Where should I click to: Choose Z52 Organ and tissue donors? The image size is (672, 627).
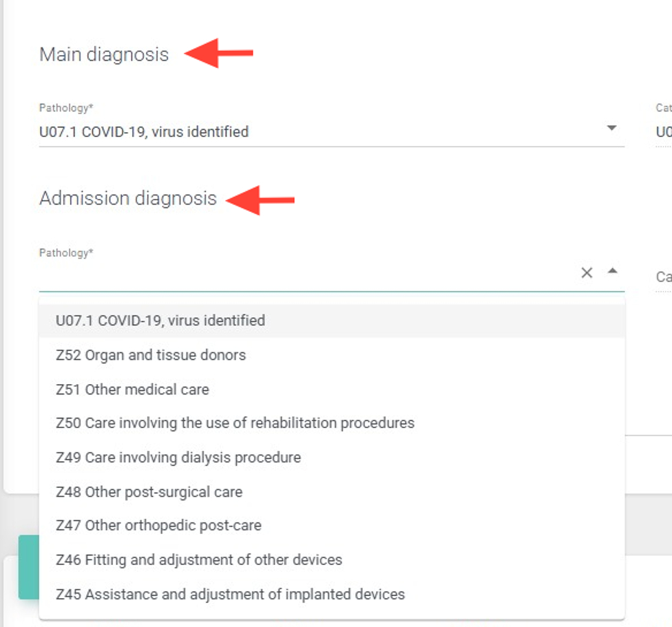(x=151, y=355)
